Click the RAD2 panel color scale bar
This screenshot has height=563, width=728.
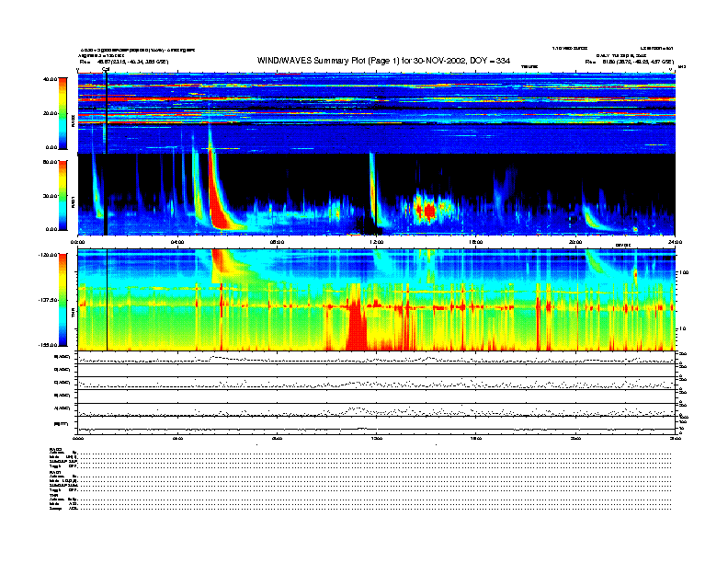pos(63,113)
